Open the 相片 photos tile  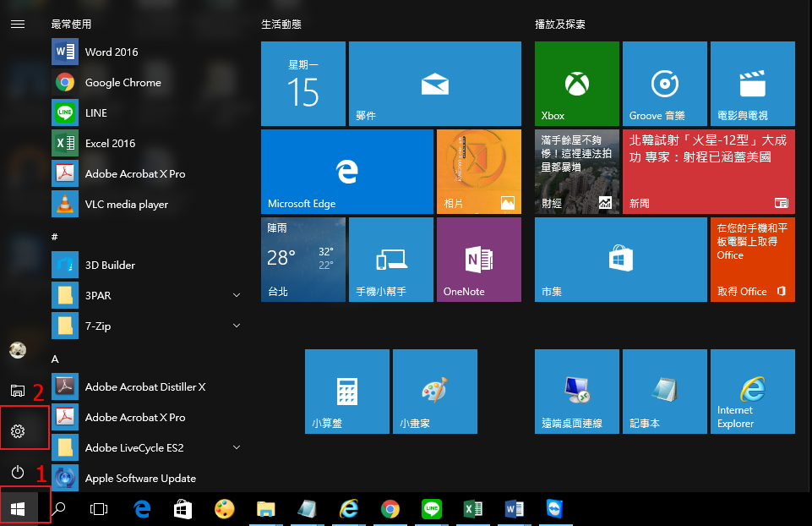479,172
